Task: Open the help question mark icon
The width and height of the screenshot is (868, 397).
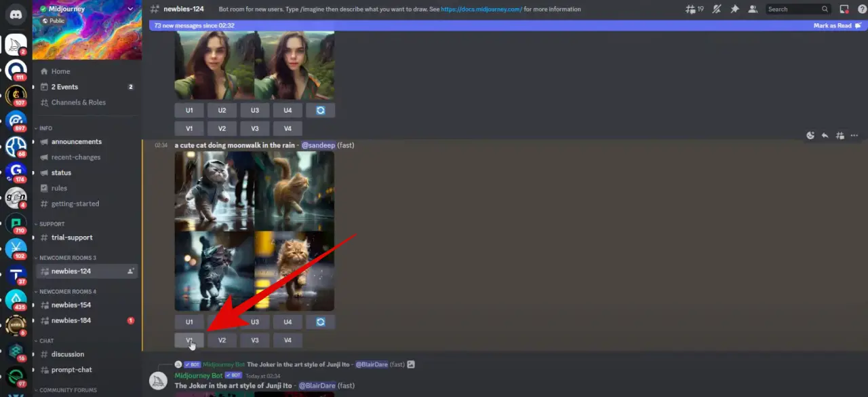Action: click(x=862, y=10)
